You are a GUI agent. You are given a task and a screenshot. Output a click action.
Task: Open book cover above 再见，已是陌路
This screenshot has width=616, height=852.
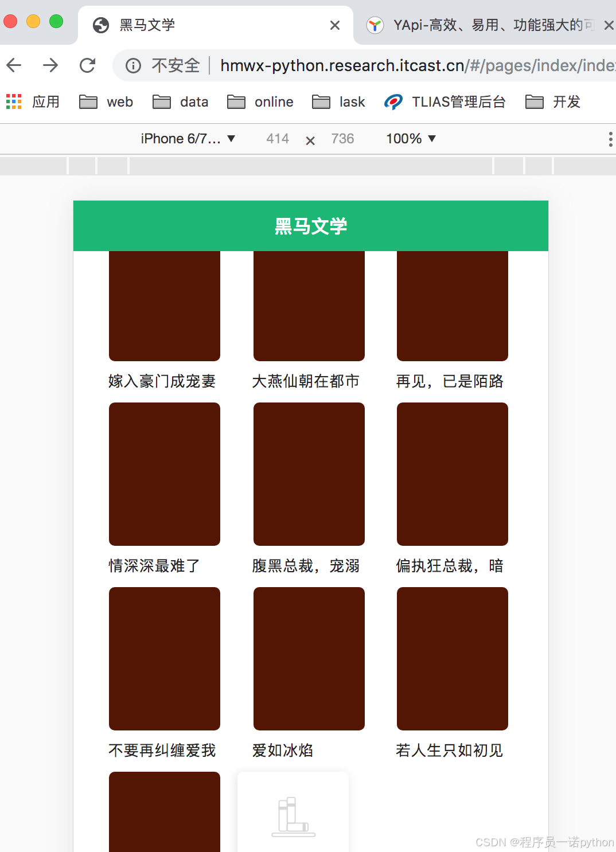(453, 306)
